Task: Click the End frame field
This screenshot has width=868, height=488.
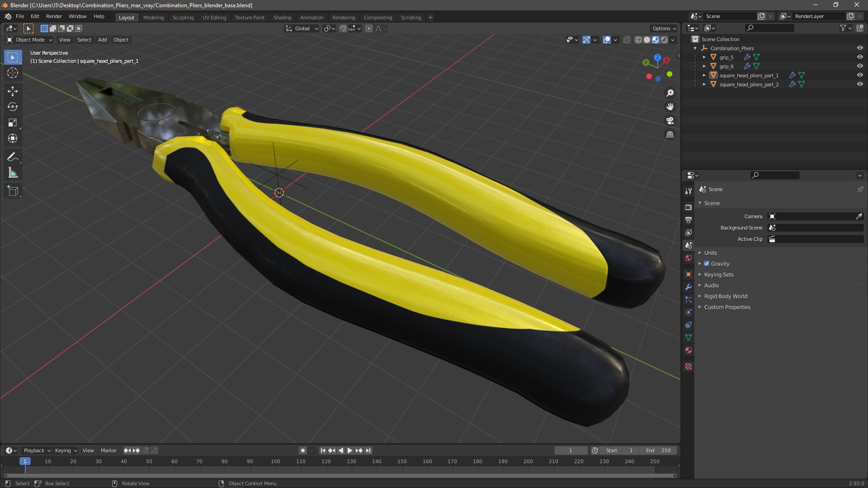Action: [x=658, y=450]
